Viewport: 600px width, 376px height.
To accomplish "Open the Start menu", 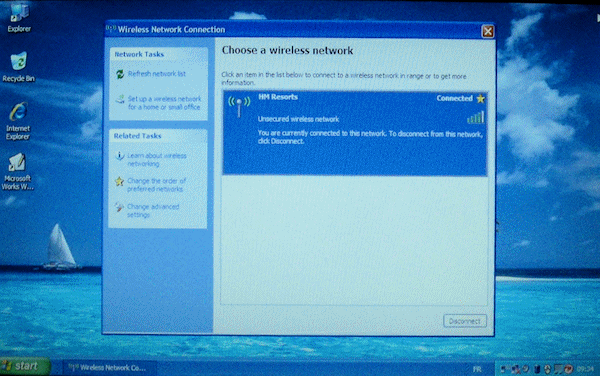I will pos(25,366).
